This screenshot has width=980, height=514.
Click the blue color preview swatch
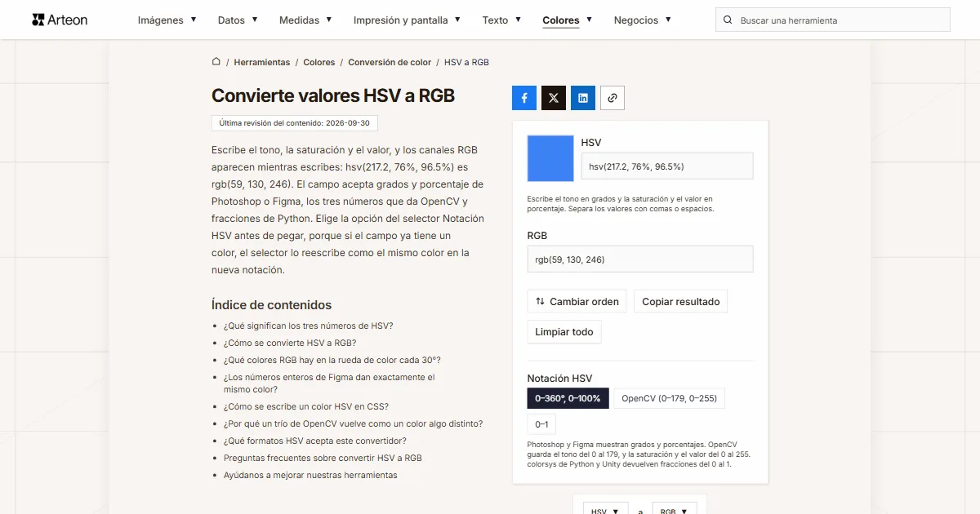550,158
